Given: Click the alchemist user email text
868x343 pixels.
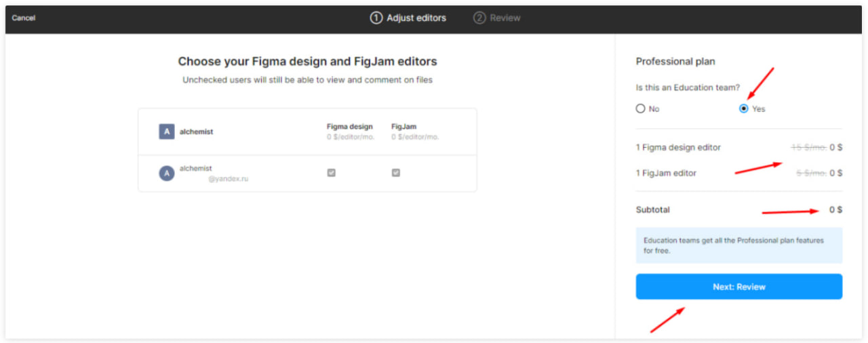Looking at the screenshot, I should click(228, 180).
